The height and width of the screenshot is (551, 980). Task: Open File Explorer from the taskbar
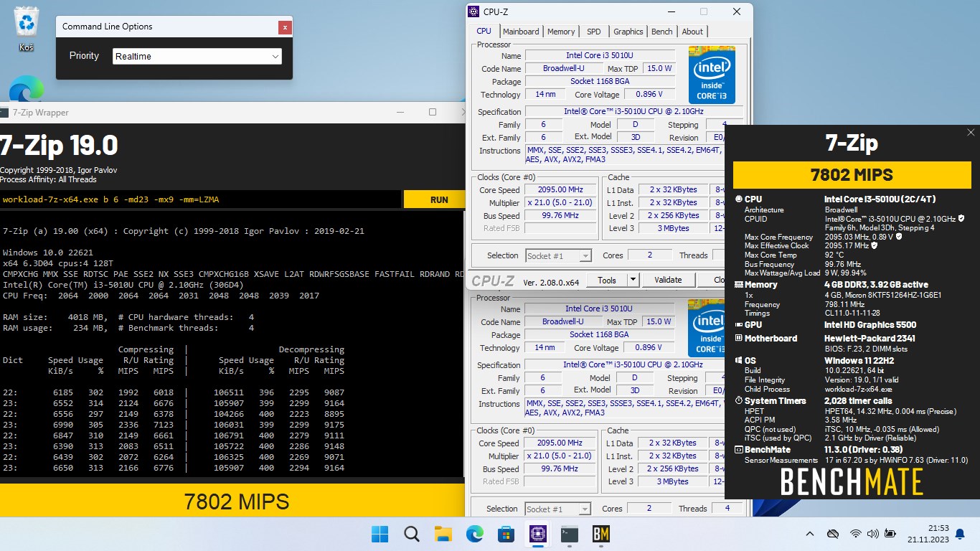(443, 534)
